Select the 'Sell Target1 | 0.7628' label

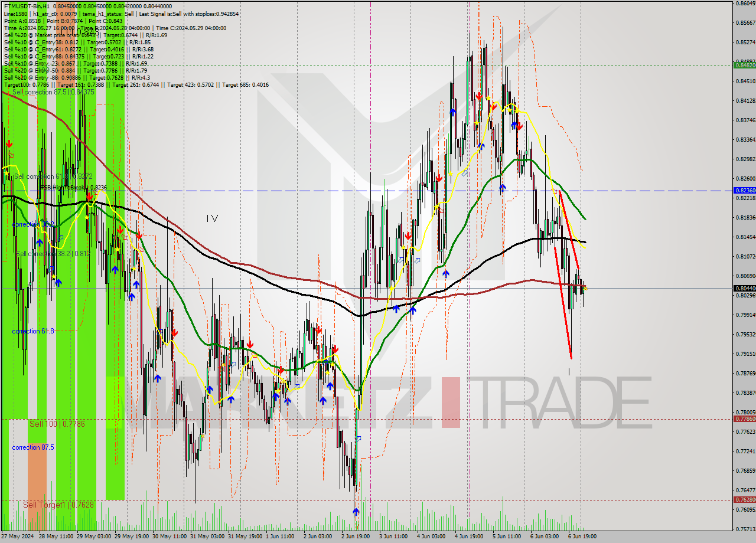[x=58, y=505]
